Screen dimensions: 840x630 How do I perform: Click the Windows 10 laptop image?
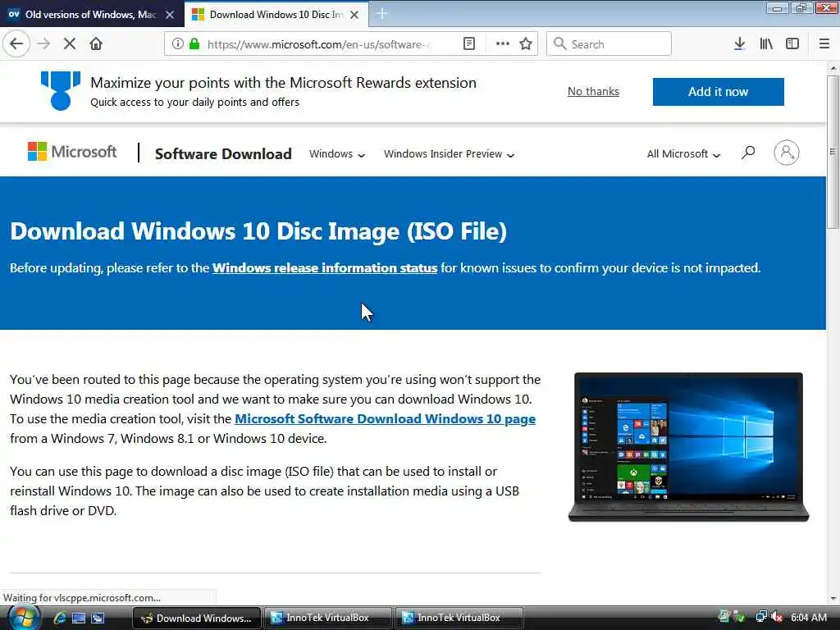(688, 447)
